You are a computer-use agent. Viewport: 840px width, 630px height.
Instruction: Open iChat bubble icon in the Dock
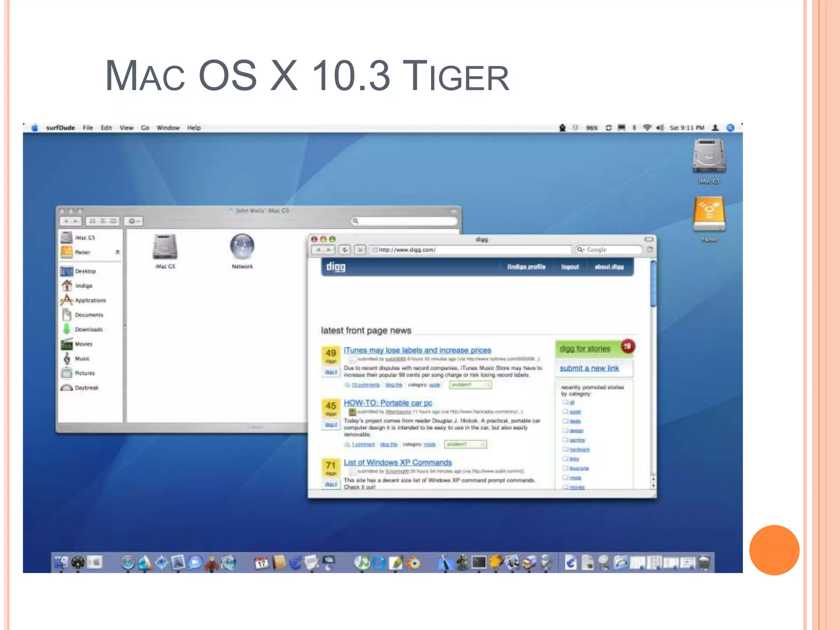coord(195,562)
